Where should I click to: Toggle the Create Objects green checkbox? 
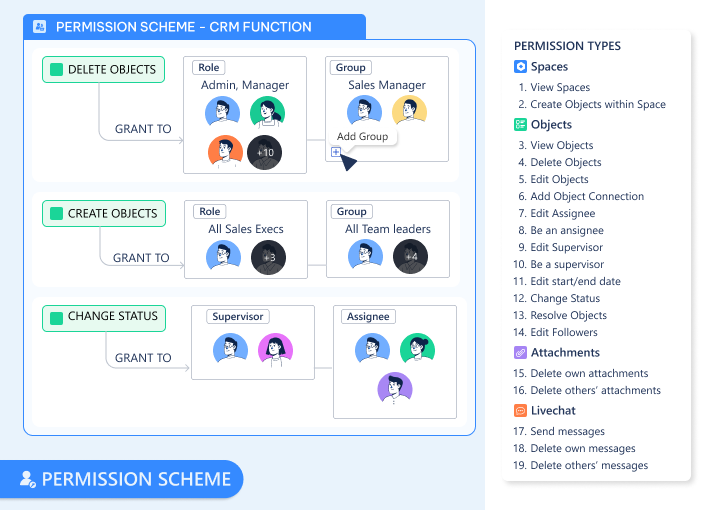(56, 214)
